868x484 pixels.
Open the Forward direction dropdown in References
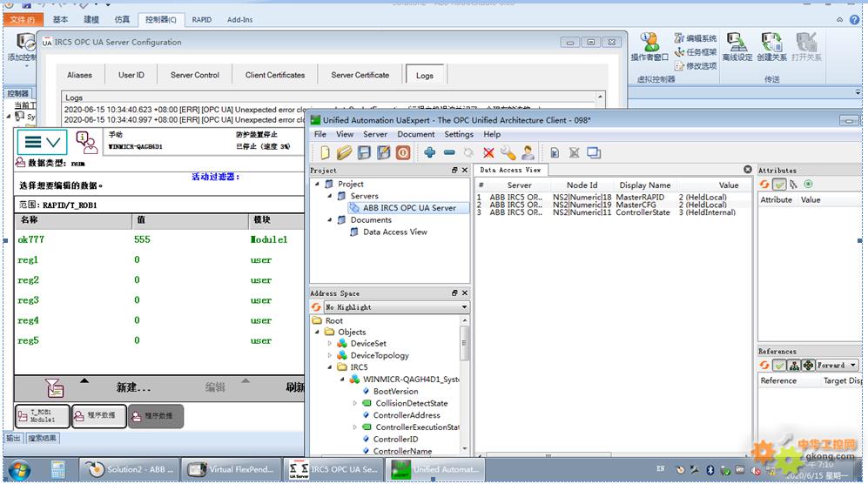pyautogui.click(x=838, y=365)
